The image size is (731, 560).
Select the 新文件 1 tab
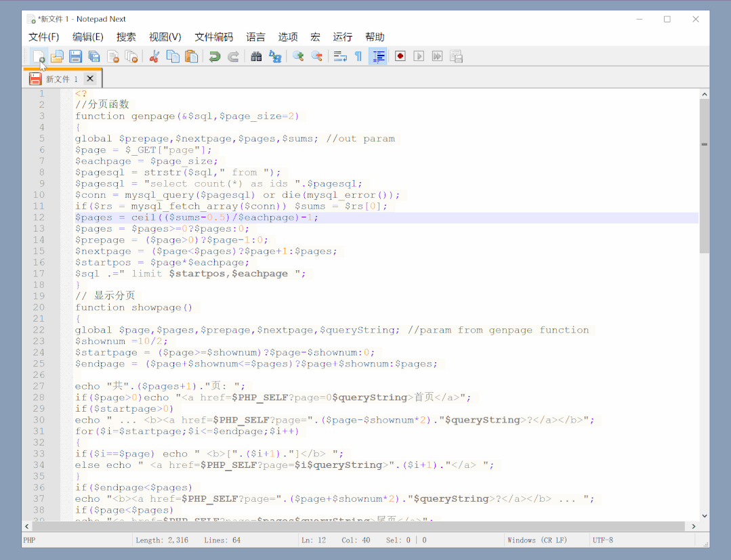[62, 79]
